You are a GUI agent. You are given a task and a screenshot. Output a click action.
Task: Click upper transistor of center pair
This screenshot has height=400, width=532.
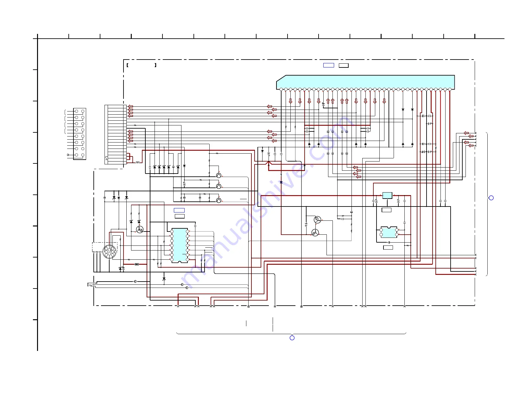[317, 219]
